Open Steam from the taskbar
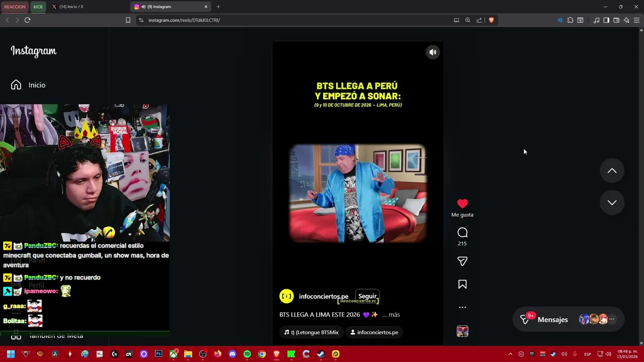The width and height of the screenshot is (644, 362). tap(320, 354)
